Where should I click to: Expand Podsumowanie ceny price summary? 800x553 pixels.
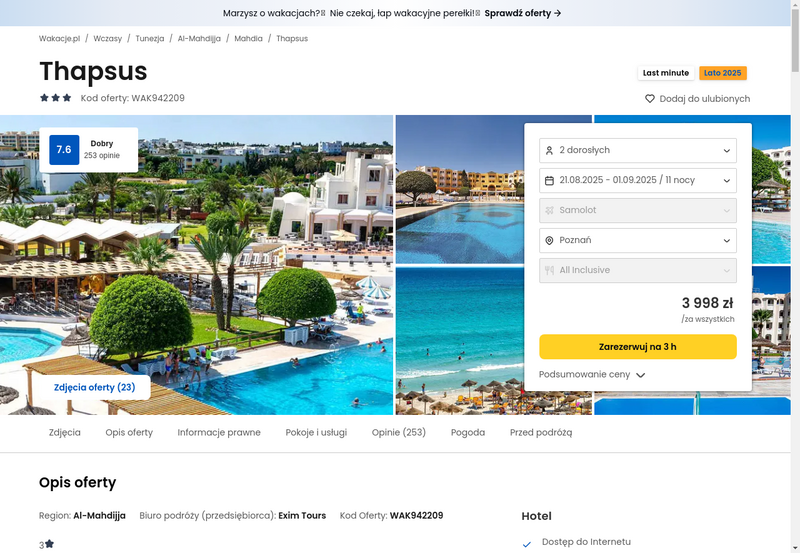(592, 374)
